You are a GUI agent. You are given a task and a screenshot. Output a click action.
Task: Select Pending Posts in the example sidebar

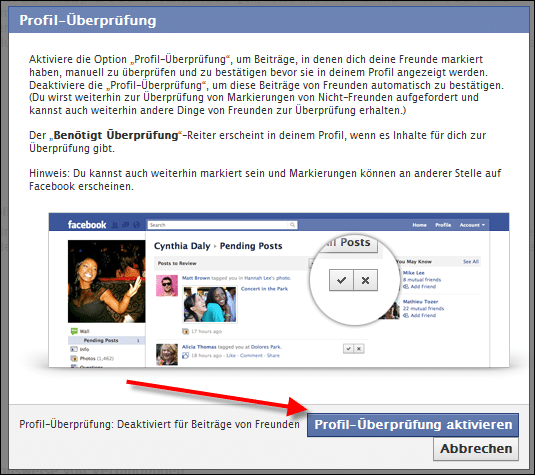tap(106, 340)
